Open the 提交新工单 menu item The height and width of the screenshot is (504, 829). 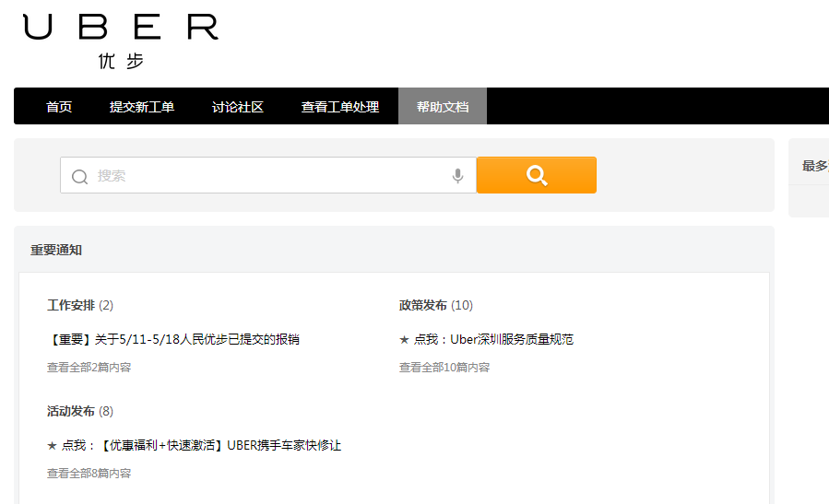[142, 107]
